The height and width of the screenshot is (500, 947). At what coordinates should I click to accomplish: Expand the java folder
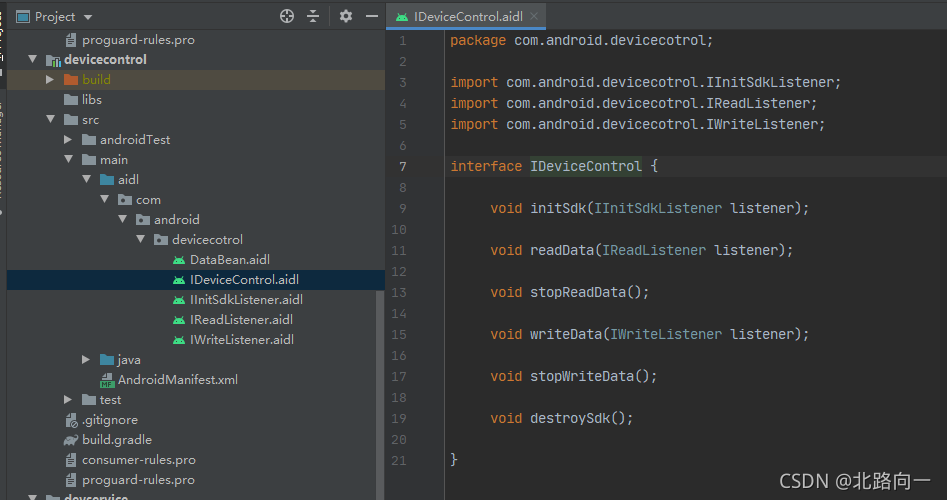pyautogui.click(x=86, y=359)
